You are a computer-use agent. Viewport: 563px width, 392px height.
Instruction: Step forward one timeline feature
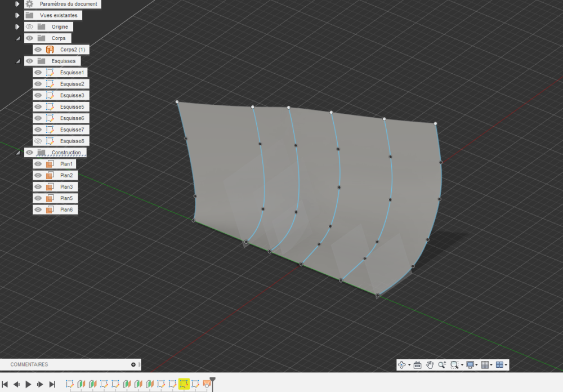(x=40, y=385)
